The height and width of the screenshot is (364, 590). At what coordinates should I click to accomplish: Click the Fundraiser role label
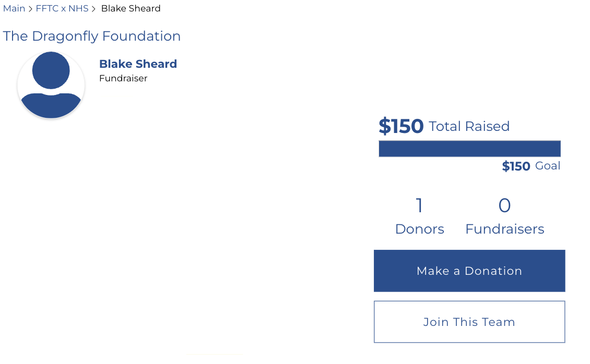point(123,78)
